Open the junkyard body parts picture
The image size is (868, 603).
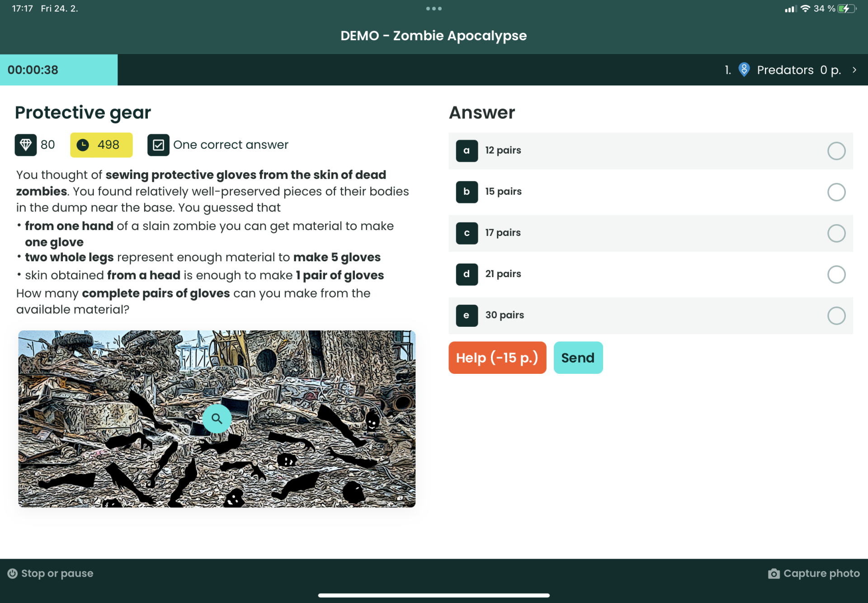[x=217, y=419]
